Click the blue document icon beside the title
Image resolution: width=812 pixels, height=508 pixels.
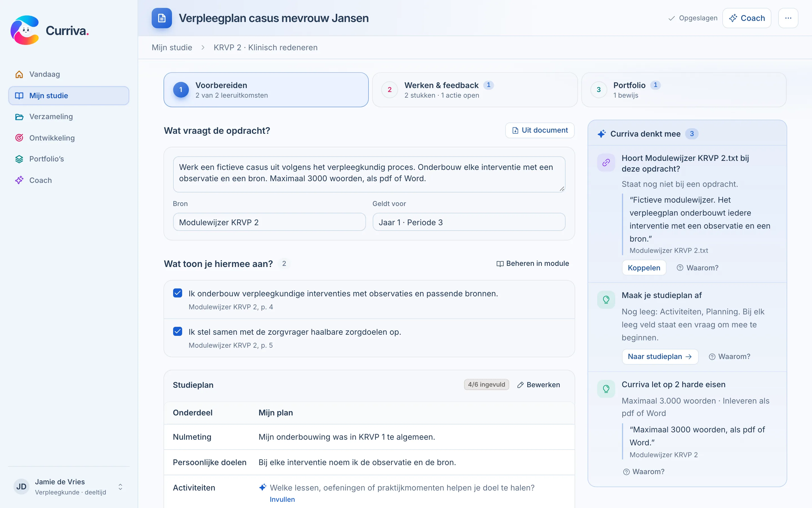[162, 18]
